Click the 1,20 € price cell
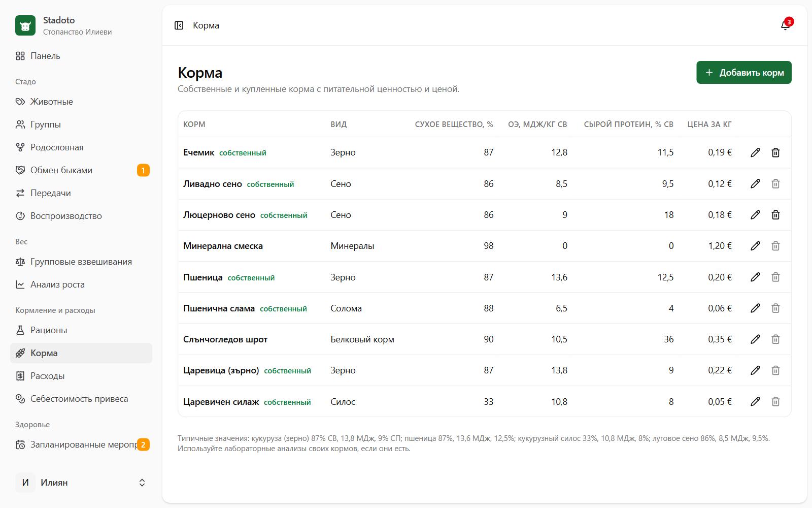This screenshot has width=812, height=508. (x=720, y=246)
